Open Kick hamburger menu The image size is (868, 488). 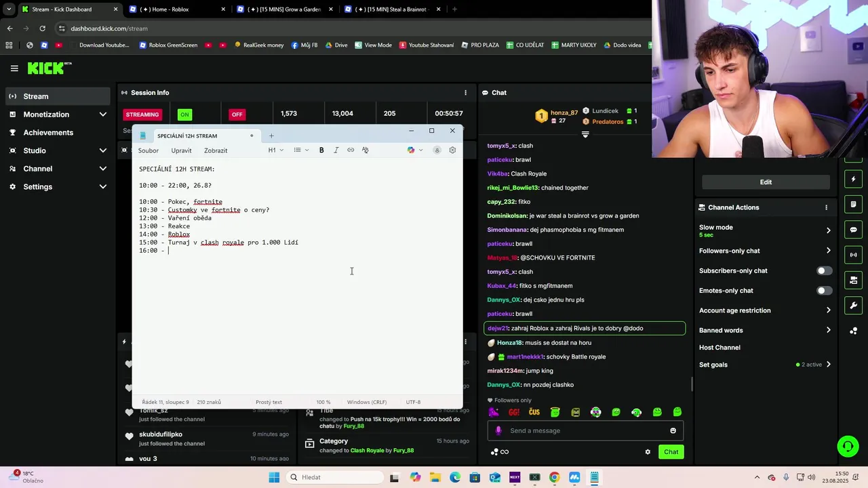(x=14, y=68)
